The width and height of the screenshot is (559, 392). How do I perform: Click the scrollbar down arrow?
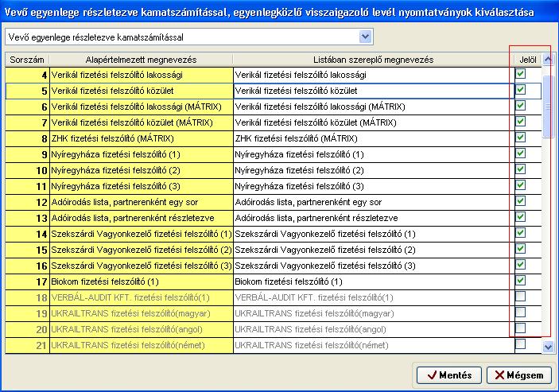pyautogui.click(x=548, y=347)
